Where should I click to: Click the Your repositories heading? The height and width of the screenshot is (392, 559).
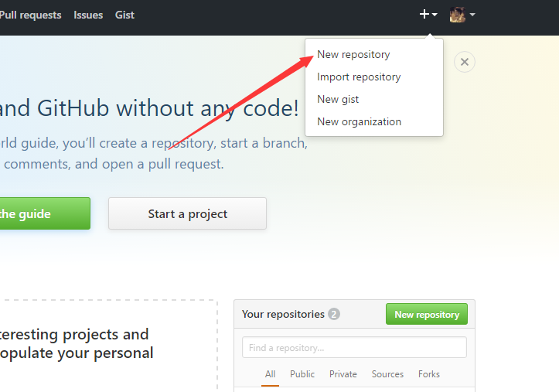(x=283, y=314)
